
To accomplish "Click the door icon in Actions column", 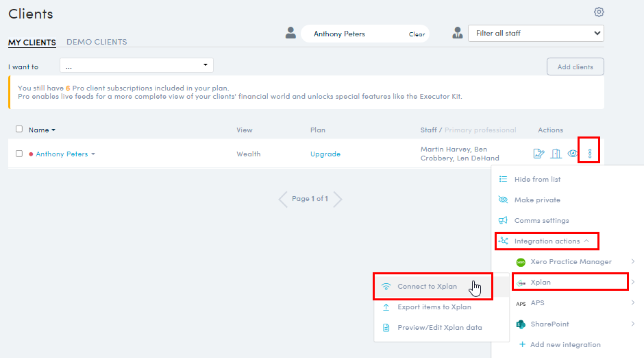I will pyautogui.click(x=556, y=154).
